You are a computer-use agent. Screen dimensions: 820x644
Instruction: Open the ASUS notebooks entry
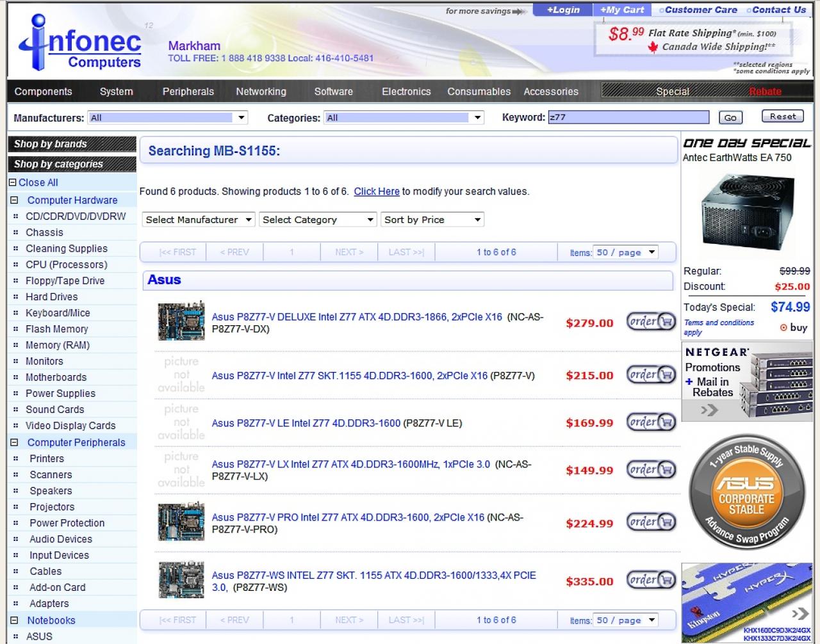click(39, 636)
